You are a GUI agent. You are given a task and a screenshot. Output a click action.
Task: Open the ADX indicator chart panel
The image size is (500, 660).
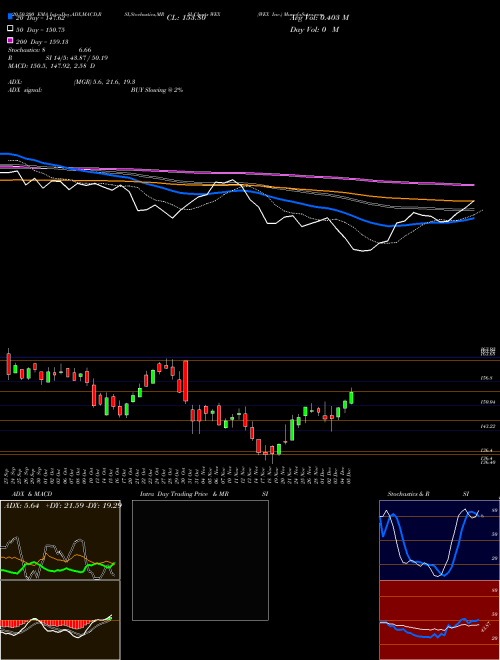60,540
